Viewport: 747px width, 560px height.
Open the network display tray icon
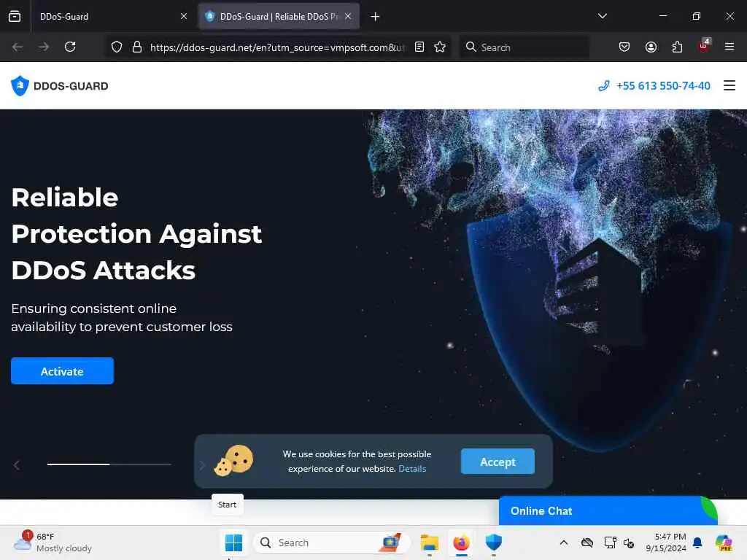click(x=610, y=542)
